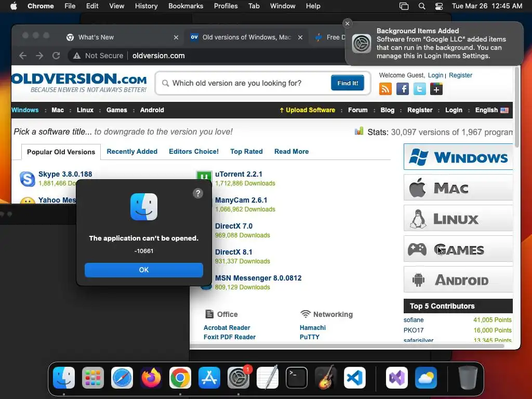Viewport: 532px width, 399px height.
Task: Open Launchpad from the Dock
Action: [93, 378]
